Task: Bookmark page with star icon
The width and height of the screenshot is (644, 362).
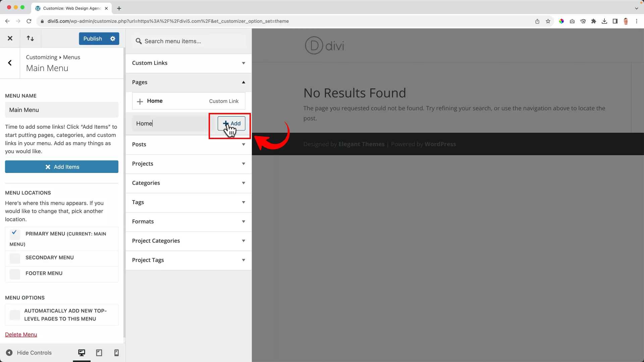Action: click(x=548, y=21)
